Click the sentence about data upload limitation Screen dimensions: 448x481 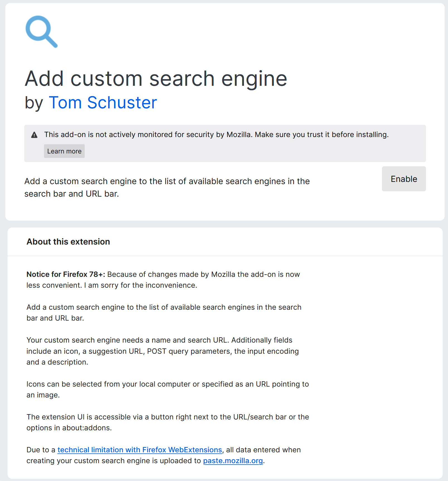[163, 455]
